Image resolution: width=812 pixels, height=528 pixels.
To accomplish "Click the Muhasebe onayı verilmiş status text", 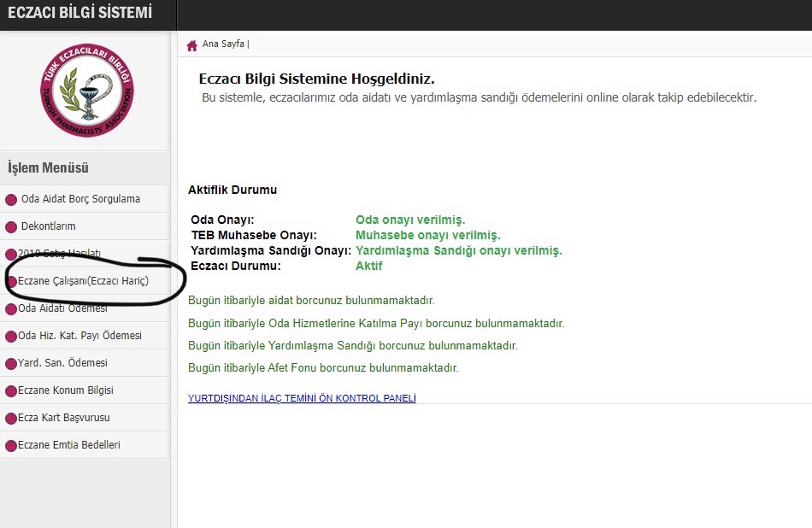I will click(427, 235).
